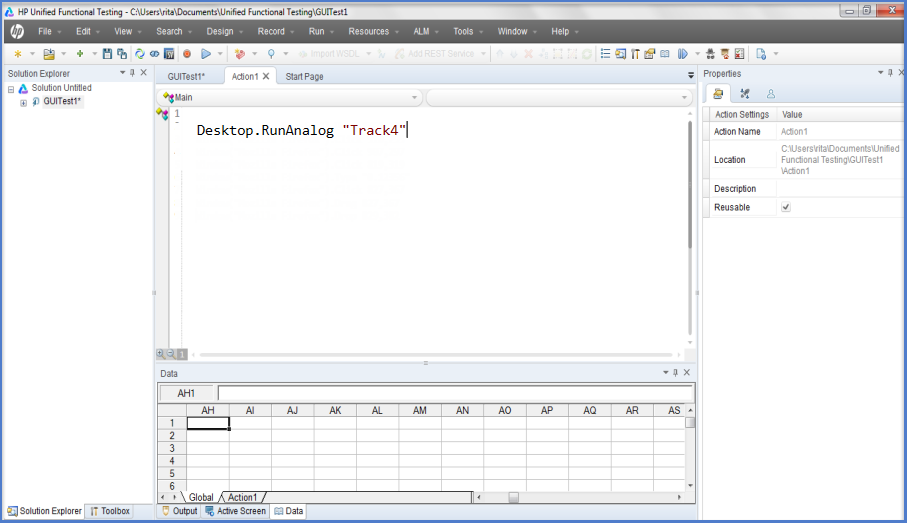Click the Object Spy toolbar icon
Image resolution: width=907 pixels, height=523 pixels.
click(710, 54)
